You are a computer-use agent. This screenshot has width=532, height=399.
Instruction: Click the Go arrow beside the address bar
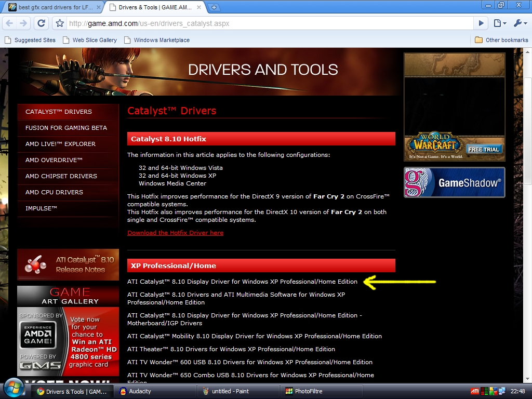[x=481, y=23]
